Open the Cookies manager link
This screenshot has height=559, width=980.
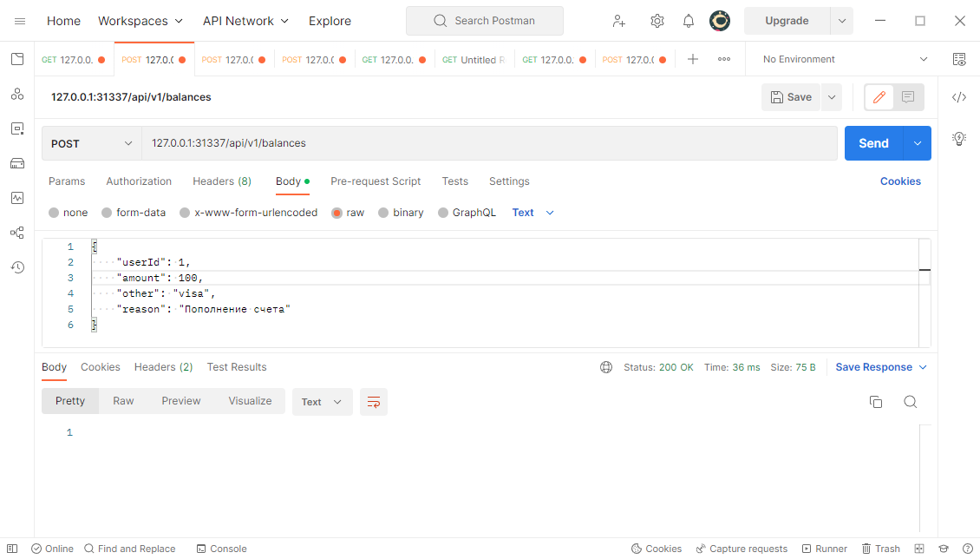point(900,181)
